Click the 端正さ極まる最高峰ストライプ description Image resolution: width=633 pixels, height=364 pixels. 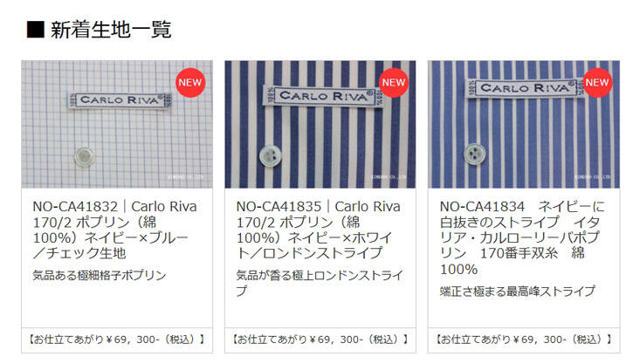point(518,291)
